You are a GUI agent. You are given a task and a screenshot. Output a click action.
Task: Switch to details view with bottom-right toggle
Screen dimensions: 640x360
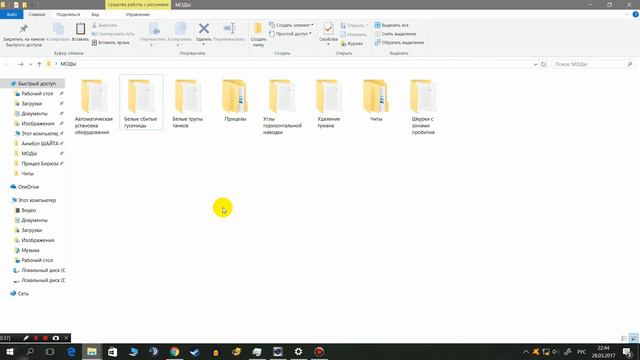(x=624, y=338)
